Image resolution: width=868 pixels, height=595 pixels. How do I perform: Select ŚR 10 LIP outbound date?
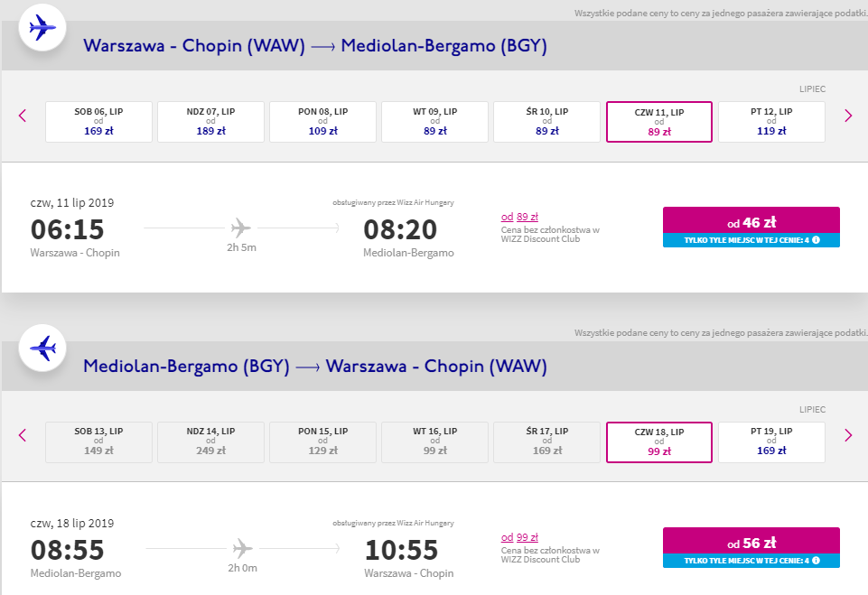(547, 122)
